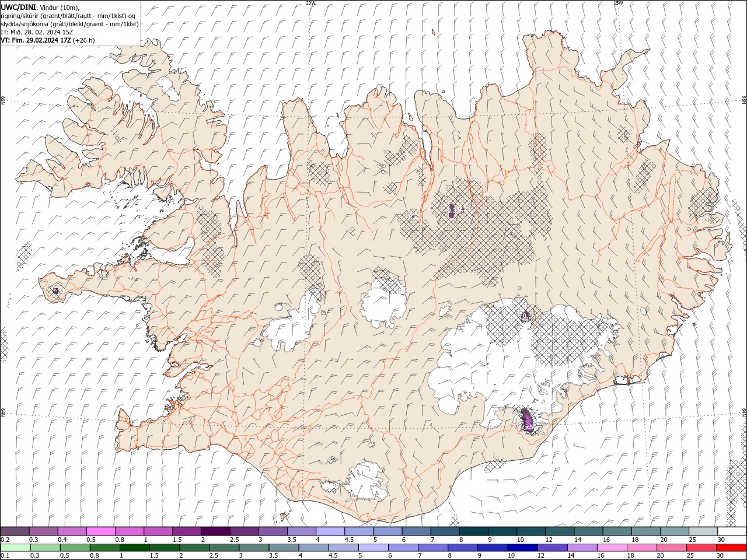Select the darkest green swatch labeled 1 in lower scale
The image size is (747, 560).
[x=135, y=548]
